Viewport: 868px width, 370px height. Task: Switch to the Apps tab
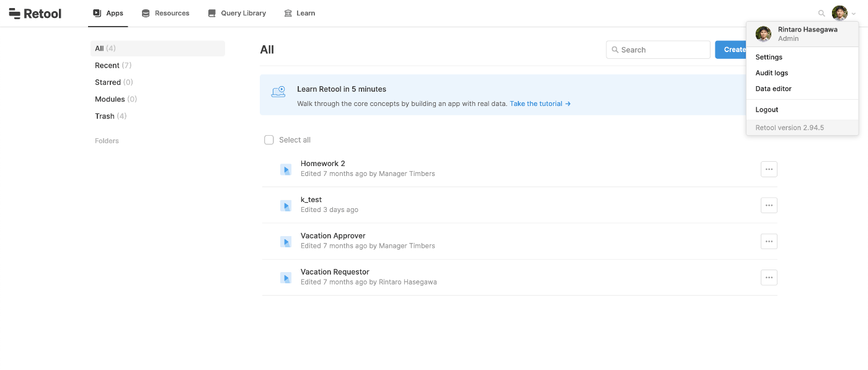(x=108, y=13)
